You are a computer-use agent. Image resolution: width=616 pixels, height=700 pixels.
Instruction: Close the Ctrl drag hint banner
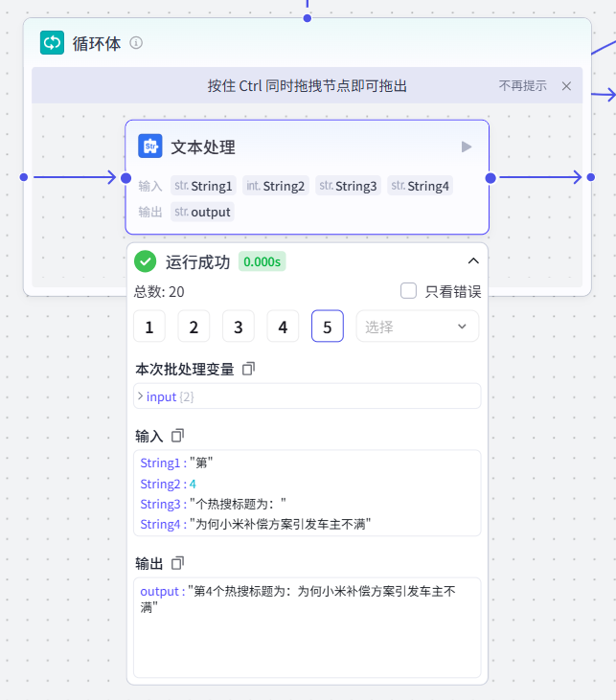point(566,86)
